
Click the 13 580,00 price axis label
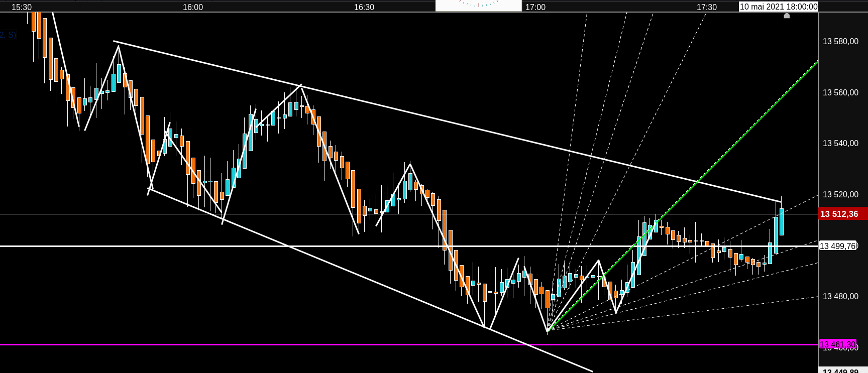coord(840,42)
